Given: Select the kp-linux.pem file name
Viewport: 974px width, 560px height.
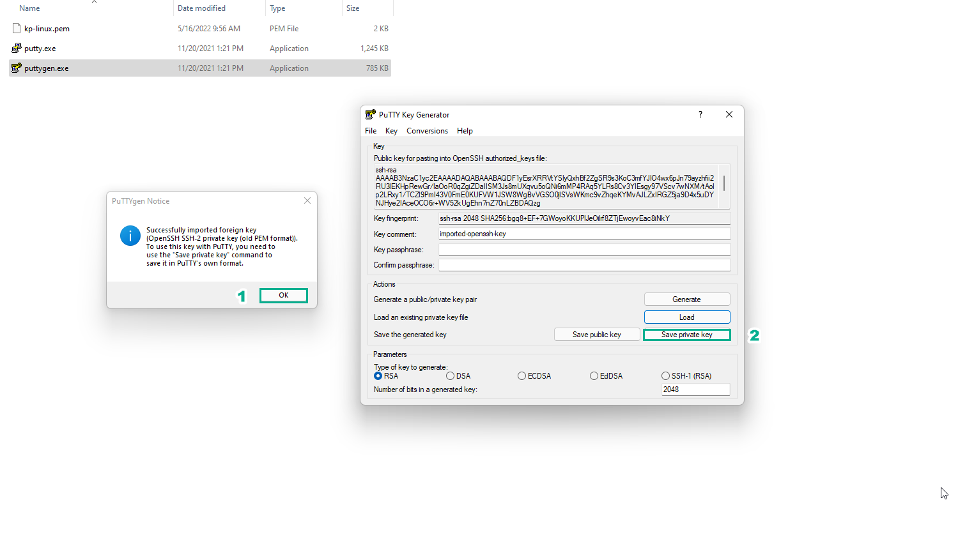Looking at the screenshot, I should [47, 29].
